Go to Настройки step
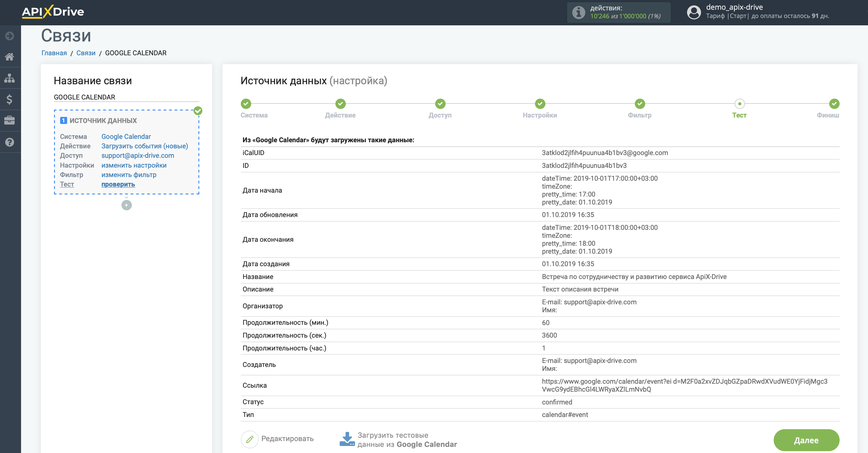 pos(540,103)
